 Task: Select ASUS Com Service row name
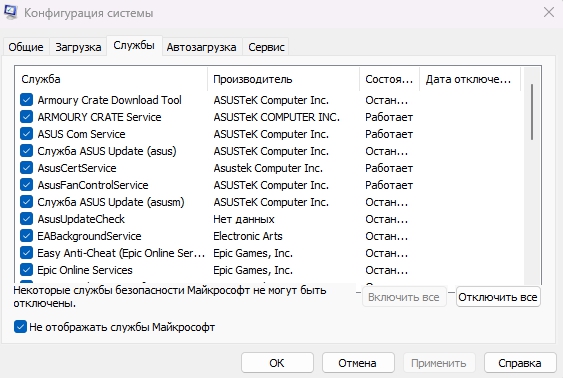click(82, 134)
